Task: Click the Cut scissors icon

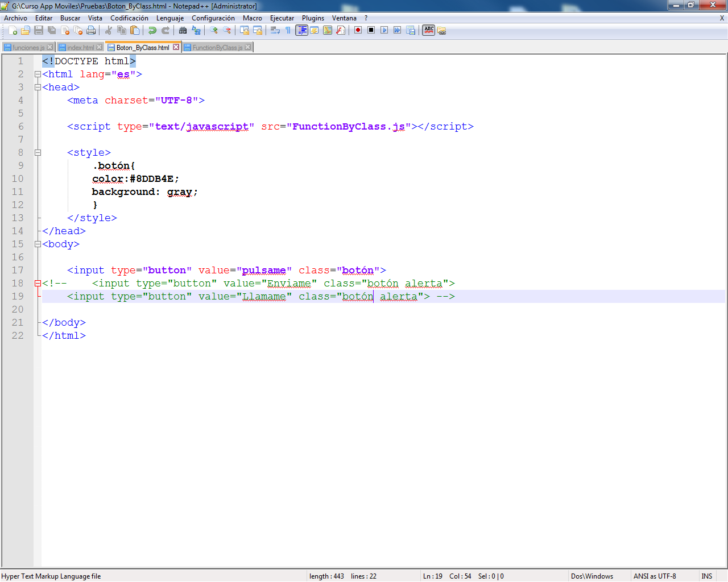Action: click(x=109, y=30)
